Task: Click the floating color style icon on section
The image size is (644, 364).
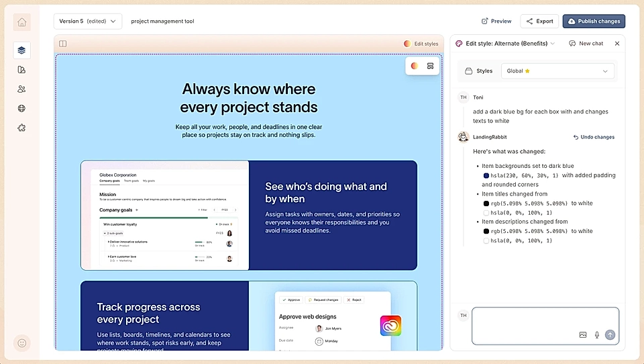Action: point(415,66)
